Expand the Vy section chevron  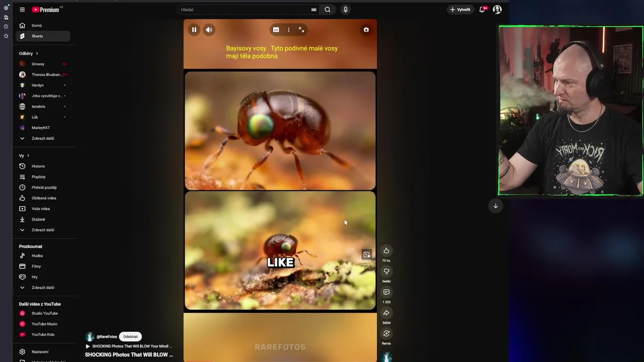pyautogui.click(x=28, y=156)
